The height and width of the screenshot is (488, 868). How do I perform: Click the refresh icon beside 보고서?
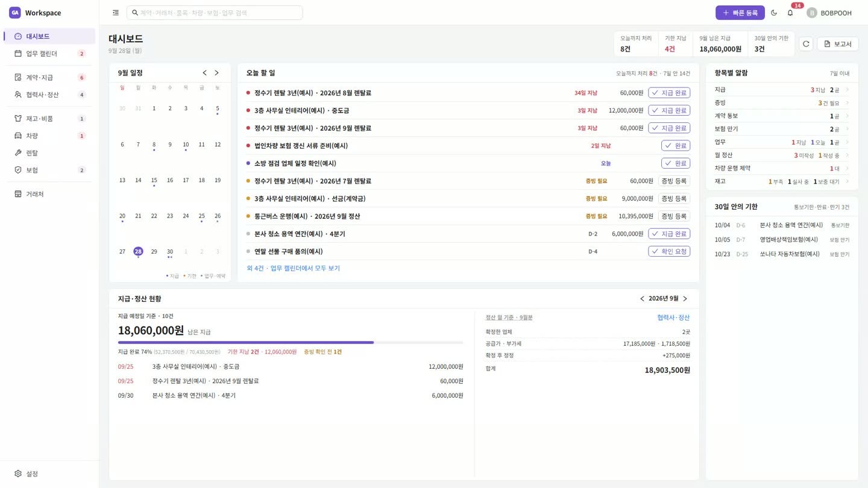(806, 44)
